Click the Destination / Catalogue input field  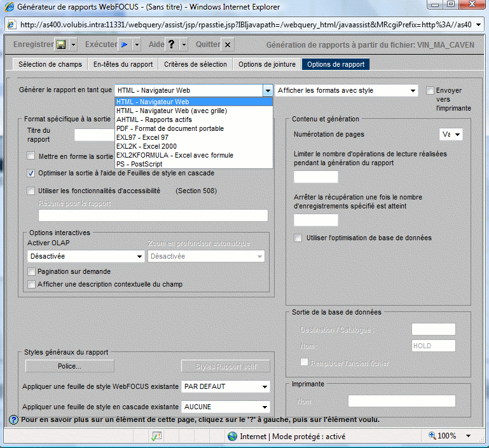coord(434,329)
